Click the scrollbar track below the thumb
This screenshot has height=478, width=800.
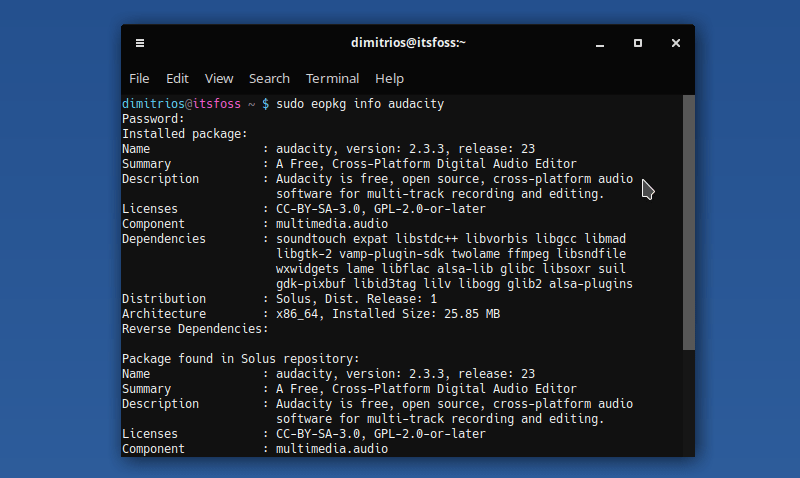point(689,403)
